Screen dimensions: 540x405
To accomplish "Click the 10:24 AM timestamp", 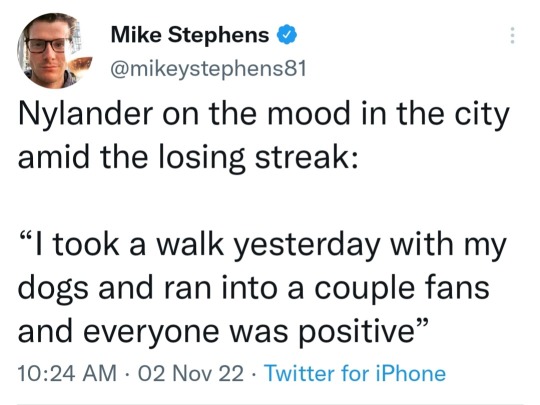I will click(67, 373).
